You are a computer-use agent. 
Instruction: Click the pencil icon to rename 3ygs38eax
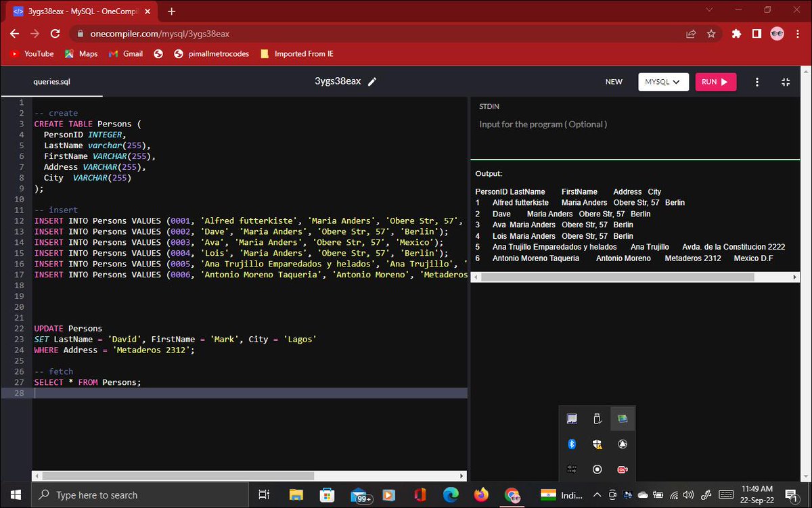[372, 81]
